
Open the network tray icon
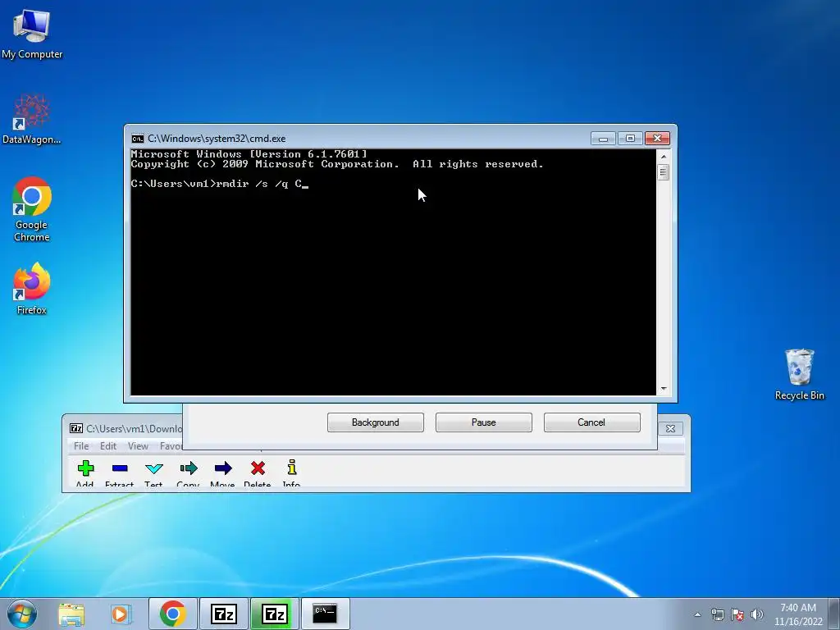pos(717,614)
